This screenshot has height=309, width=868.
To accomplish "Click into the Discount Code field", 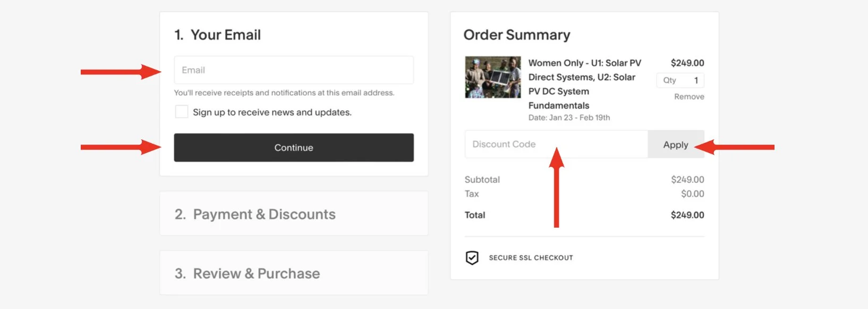I will 556,144.
